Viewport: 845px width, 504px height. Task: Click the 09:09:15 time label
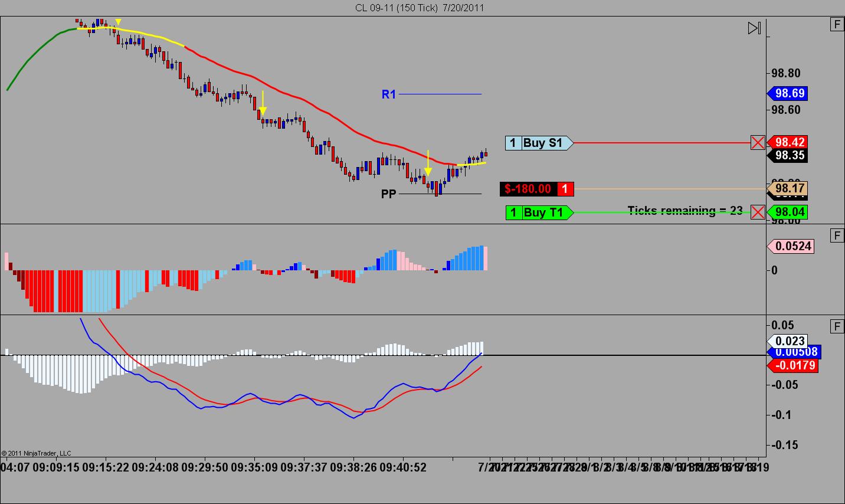[56, 467]
